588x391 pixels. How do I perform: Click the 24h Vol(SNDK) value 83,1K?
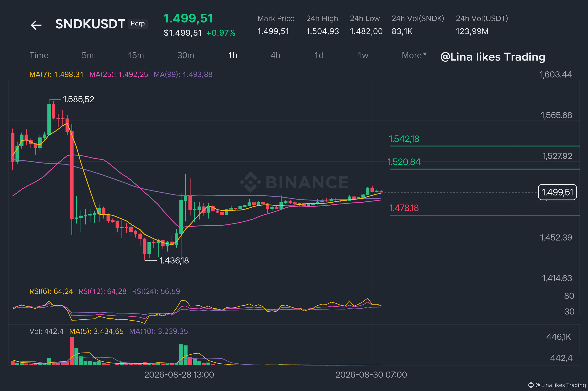click(x=402, y=31)
